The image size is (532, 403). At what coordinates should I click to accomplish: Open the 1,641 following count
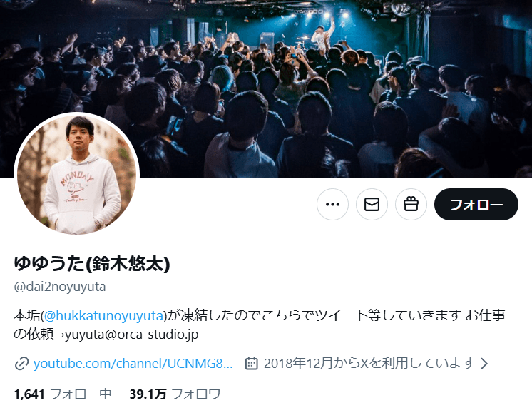pos(29,394)
